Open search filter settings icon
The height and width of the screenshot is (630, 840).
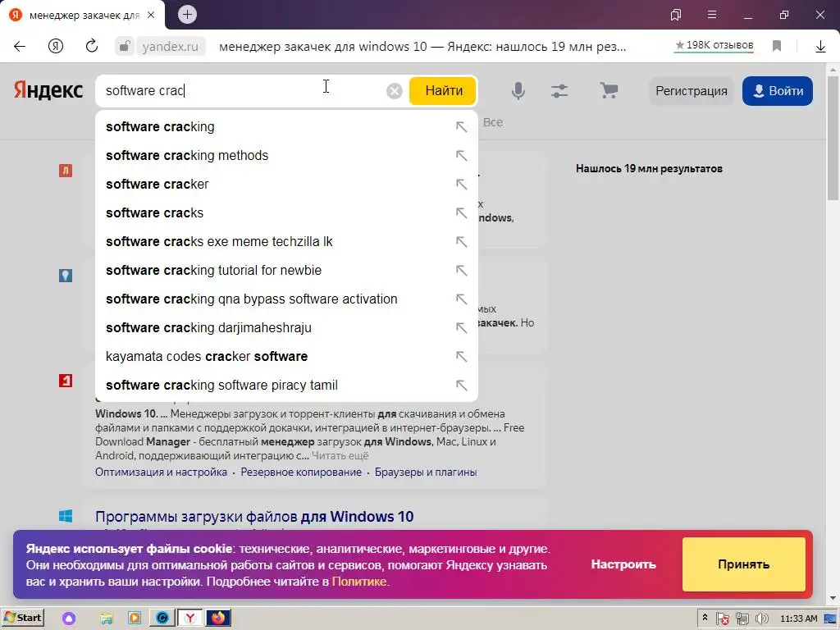tap(559, 90)
